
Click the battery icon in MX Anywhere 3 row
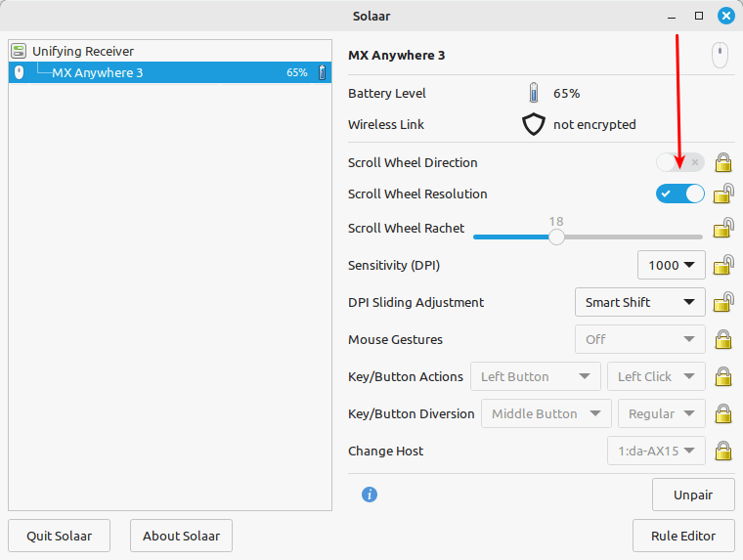click(323, 72)
